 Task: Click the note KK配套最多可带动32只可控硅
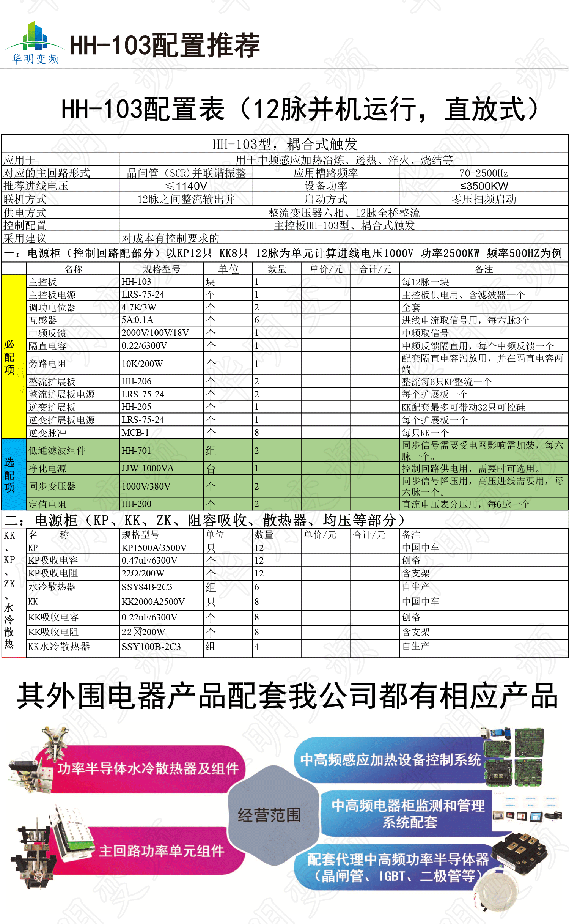pyautogui.click(x=464, y=407)
